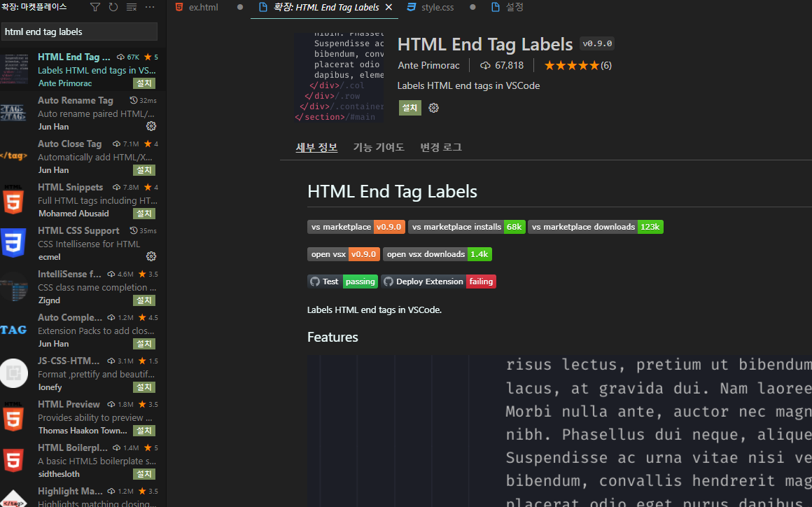Click the unsaved dot on style.css tab

click(x=472, y=7)
